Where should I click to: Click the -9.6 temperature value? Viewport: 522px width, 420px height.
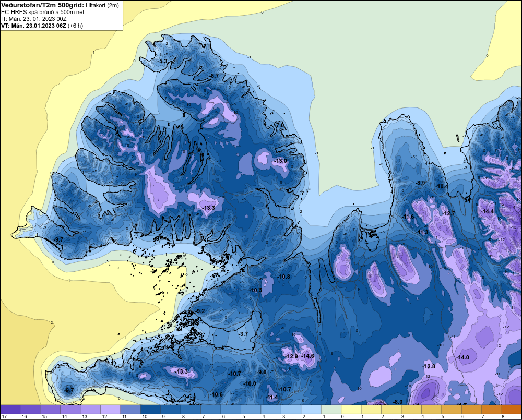(x=262, y=372)
